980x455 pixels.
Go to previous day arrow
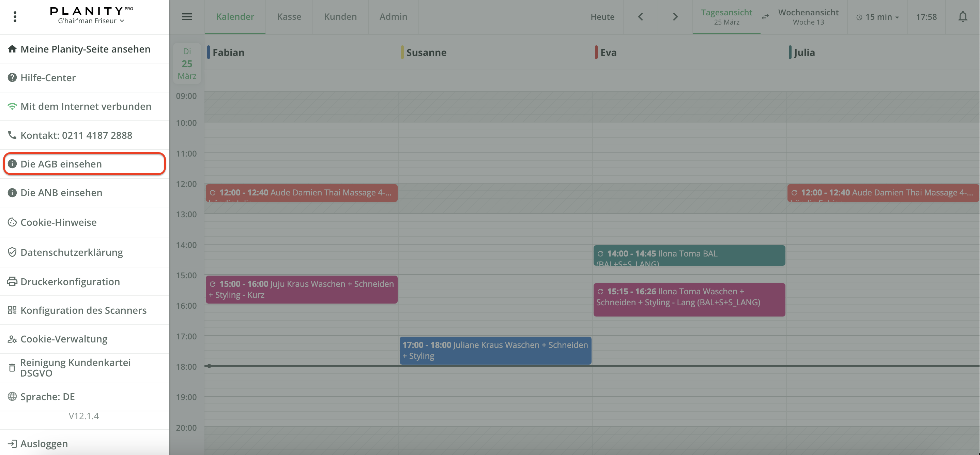(x=640, y=17)
